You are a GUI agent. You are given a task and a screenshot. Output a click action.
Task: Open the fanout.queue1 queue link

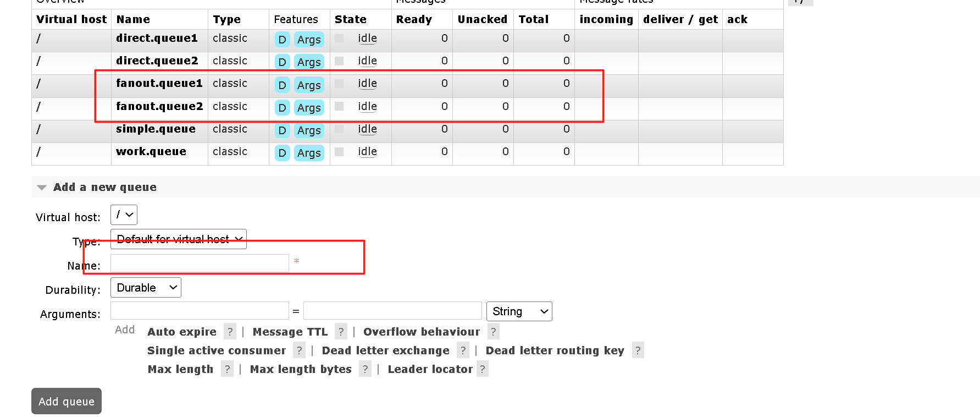(159, 84)
